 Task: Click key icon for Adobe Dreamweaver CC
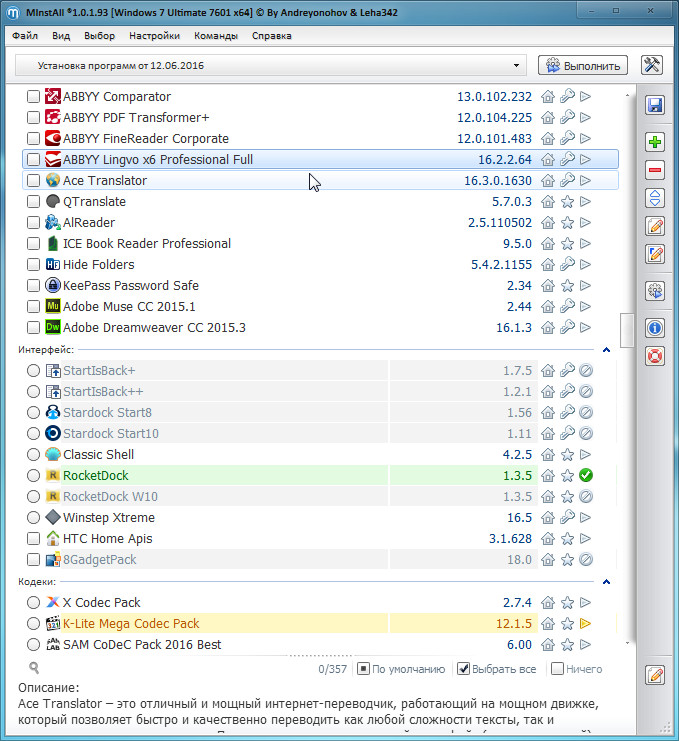567,327
